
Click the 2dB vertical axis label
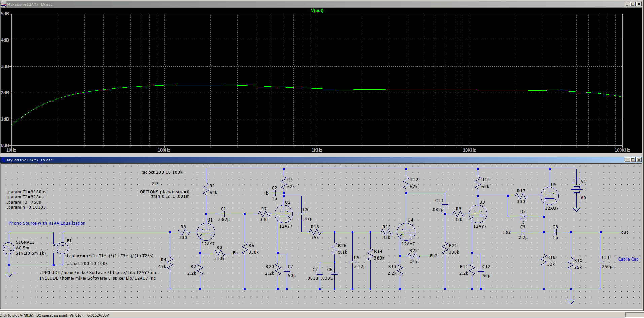(x=5, y=93)
